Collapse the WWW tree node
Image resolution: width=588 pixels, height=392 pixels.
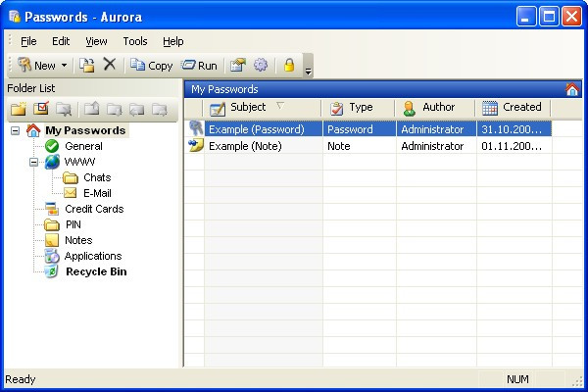[x=33, y=162]
